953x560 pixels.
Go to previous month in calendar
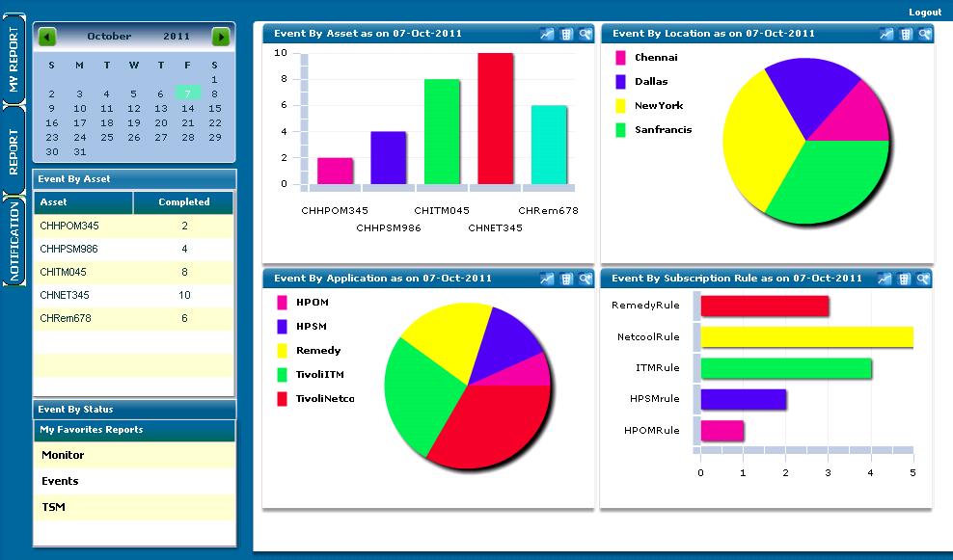click(47, 37)
